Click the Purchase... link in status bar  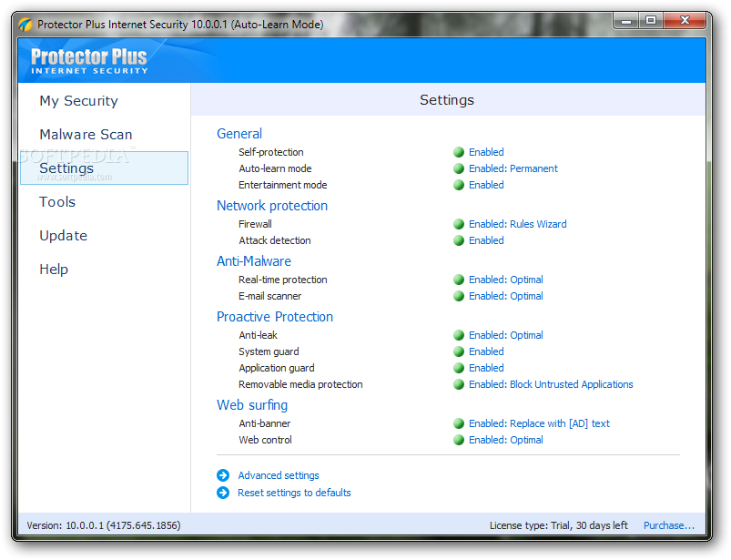click(669, 525)
